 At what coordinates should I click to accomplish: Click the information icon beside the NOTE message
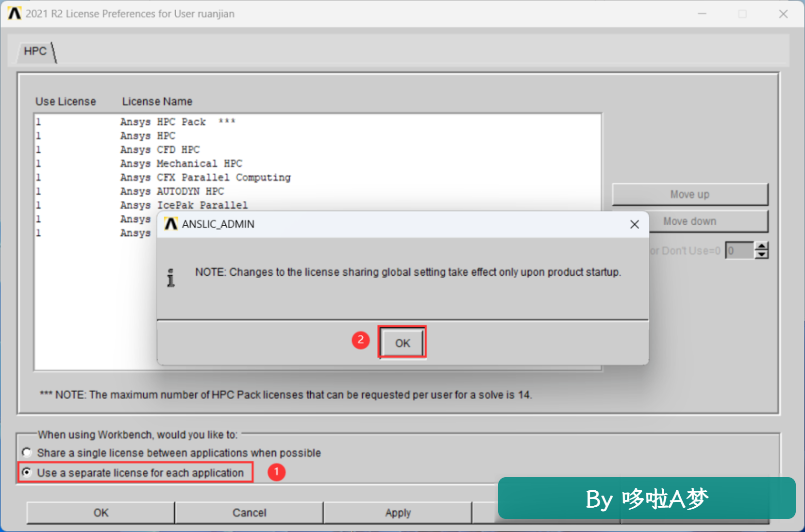(171, 278)
